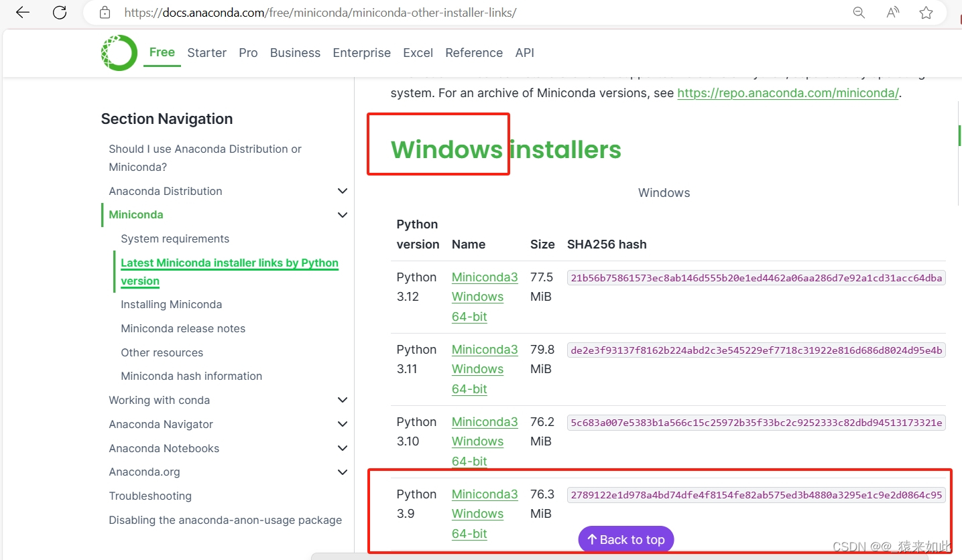Viewport: 962px width, 560px height.
Task: Open 'Should I use Anaconda Distribution or Miniconda?'
Action: [x=205, y=158]
